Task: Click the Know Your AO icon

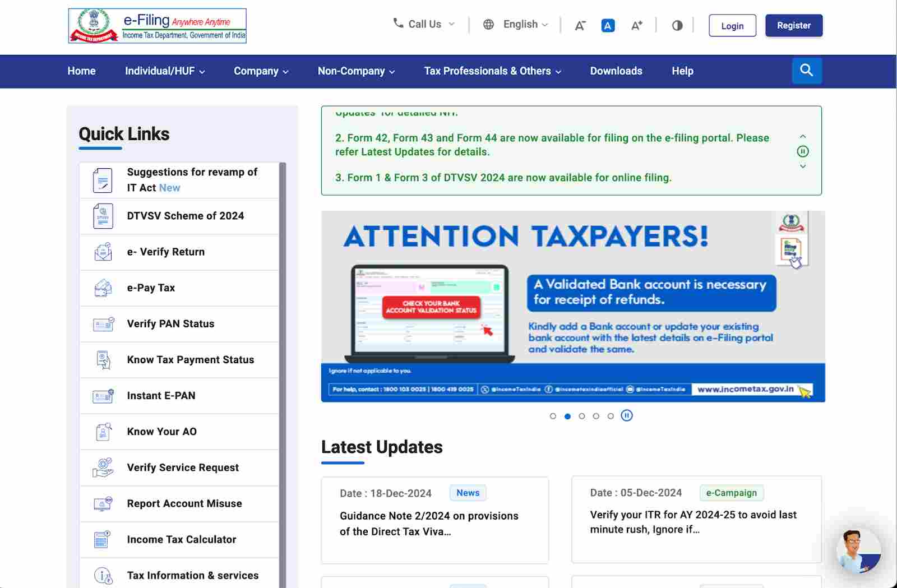Action: (103, 432)
